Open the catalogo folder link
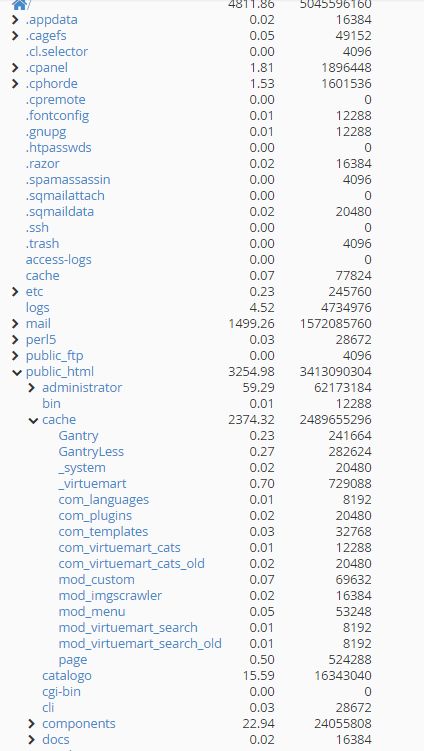 [x=67, y=675]
